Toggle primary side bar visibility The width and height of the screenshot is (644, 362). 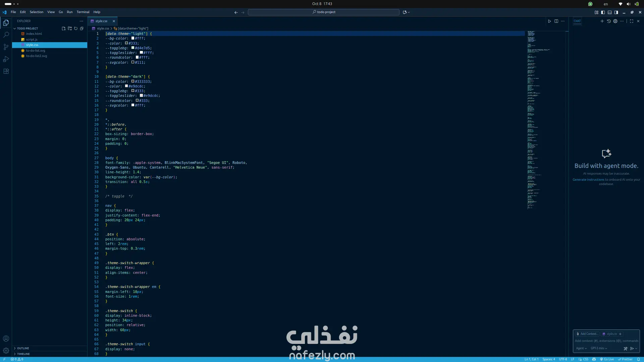pyautogui.click(x=603, y=12)
